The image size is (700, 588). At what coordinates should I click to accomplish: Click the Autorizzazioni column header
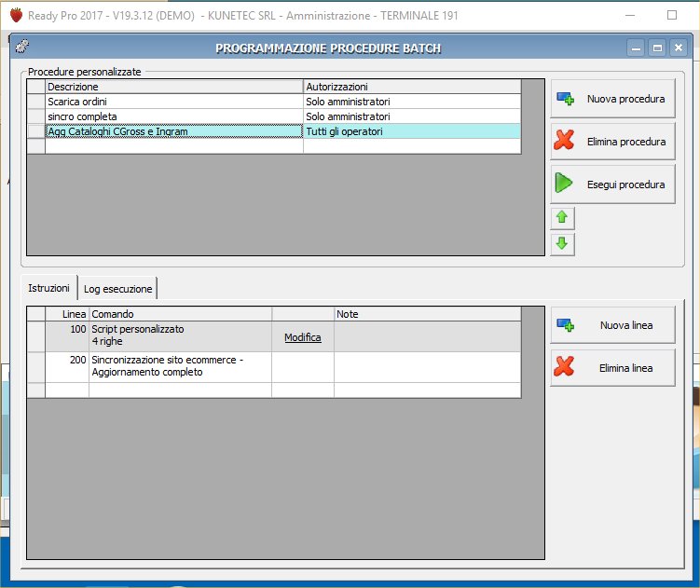pyautogui.click(x=412, y=87)
